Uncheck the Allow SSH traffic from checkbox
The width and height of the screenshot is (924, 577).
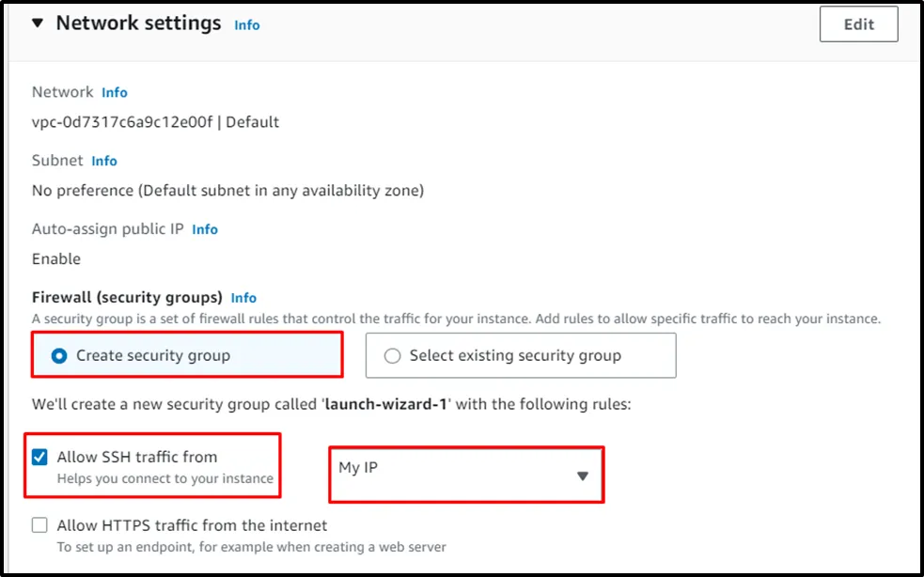pos(39,458)
